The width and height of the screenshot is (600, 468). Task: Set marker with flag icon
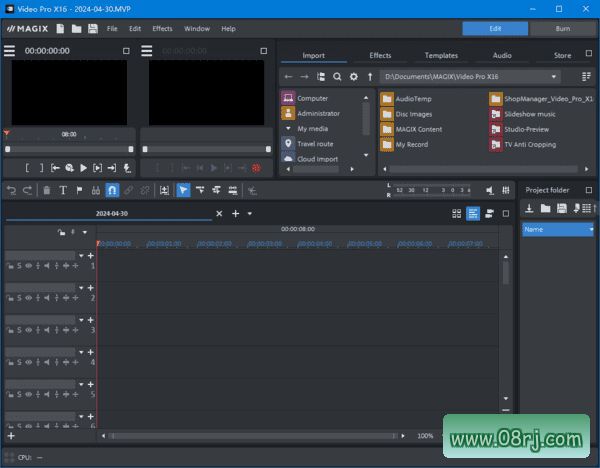pos(80,190)
